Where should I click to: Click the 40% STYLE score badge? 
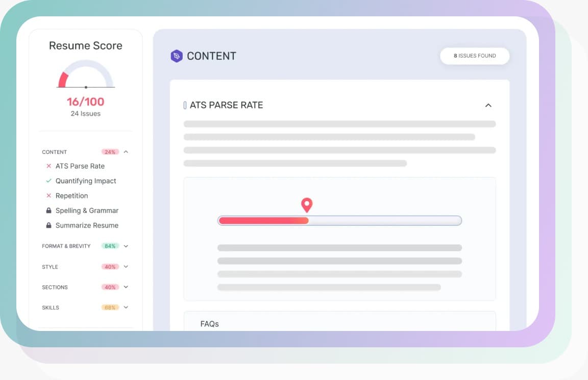(110, 267)
